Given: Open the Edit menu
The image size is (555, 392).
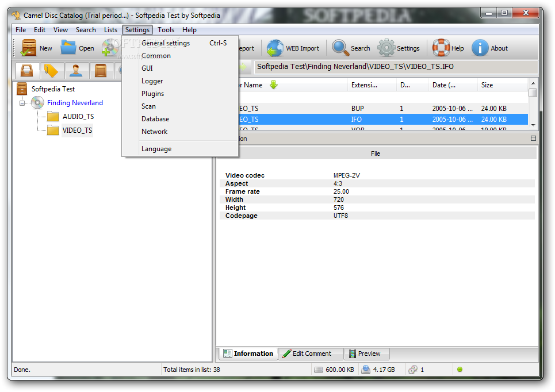Looking at the screenshot, I should [40, 30].
